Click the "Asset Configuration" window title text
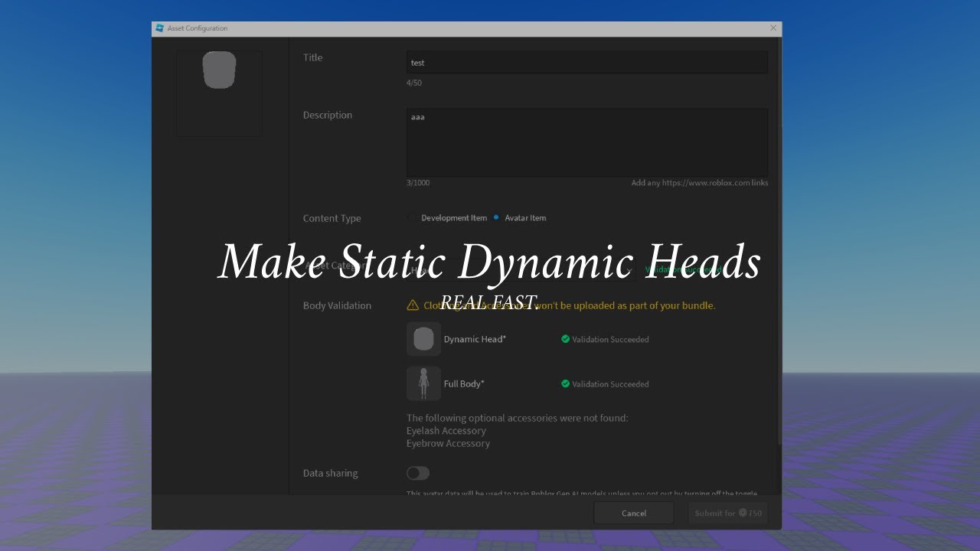Viewport: 980px width, 551px height. point(198,28)
